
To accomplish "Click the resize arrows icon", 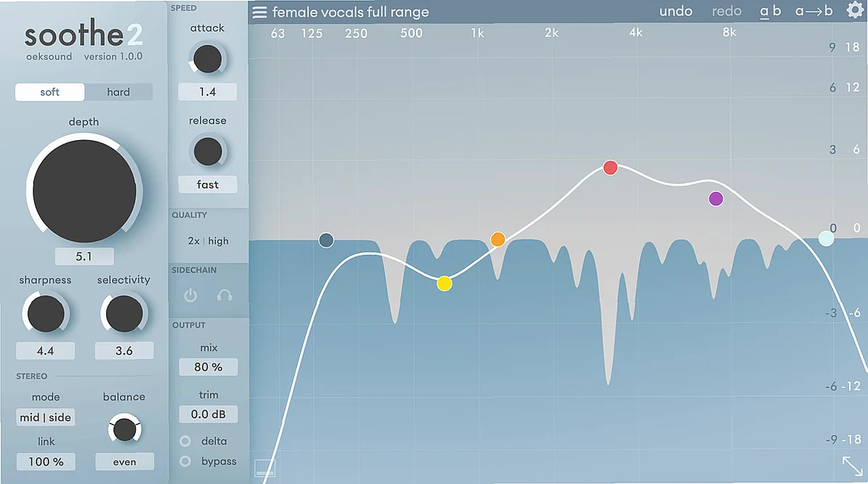I will click(852, 465).
